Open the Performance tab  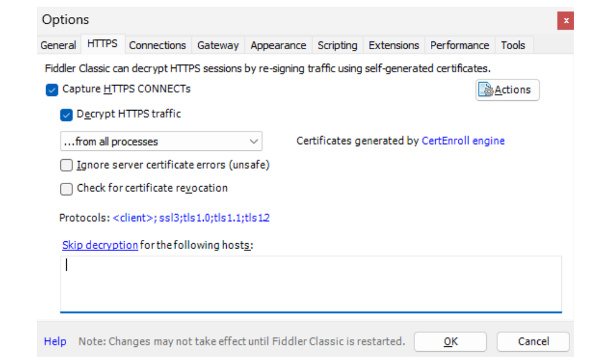pyautogui.click(x=459, y=45)
